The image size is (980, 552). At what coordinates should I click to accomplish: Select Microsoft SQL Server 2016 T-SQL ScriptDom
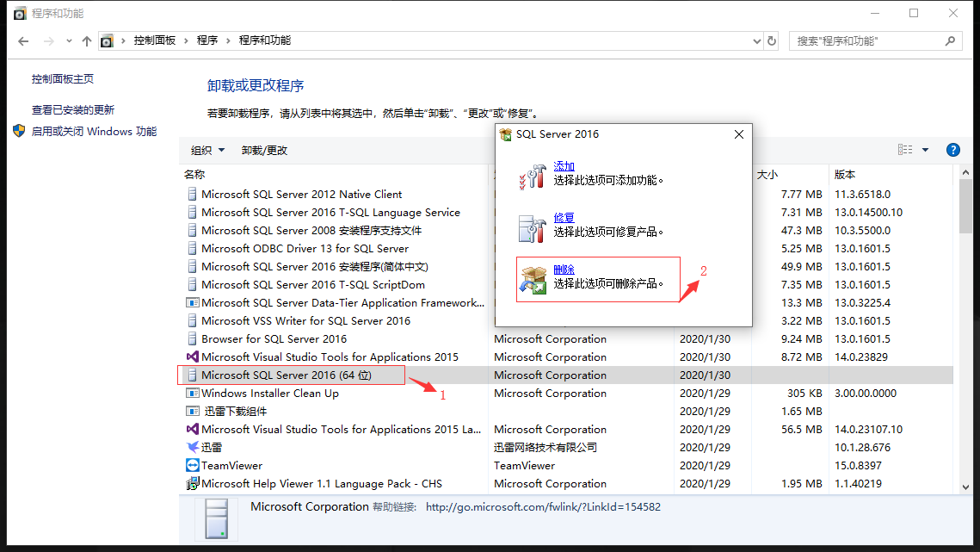coord(313,285)
